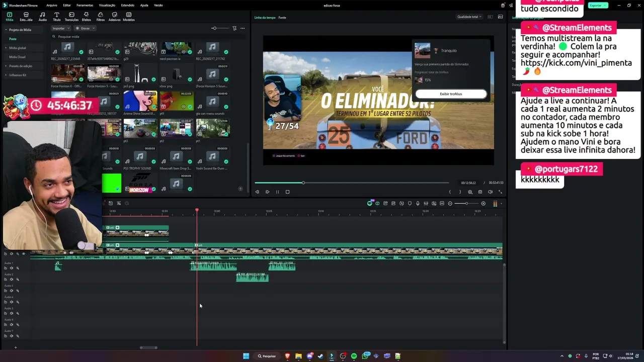The height and width of the screenshot is (362, 644).
Task: Expand the Influence Kit item
Action: 6,75
